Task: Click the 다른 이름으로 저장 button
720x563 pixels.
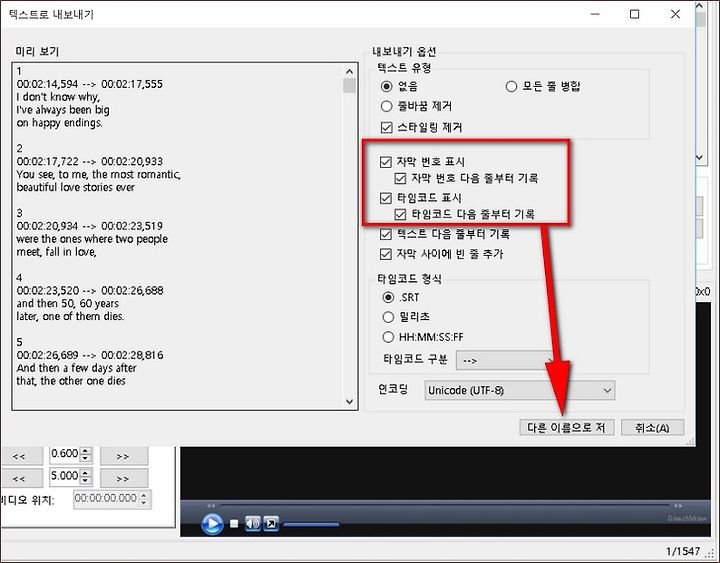Action: (567, 428)
